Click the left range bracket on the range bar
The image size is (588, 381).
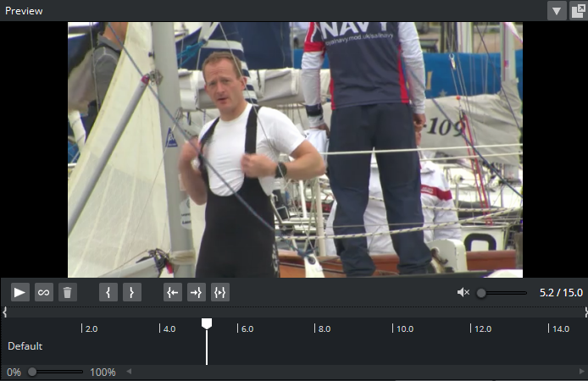point(4,312)
